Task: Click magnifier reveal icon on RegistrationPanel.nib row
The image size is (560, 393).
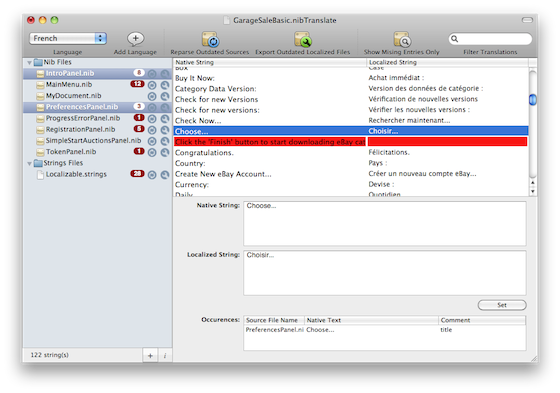Action: (165, 130)
